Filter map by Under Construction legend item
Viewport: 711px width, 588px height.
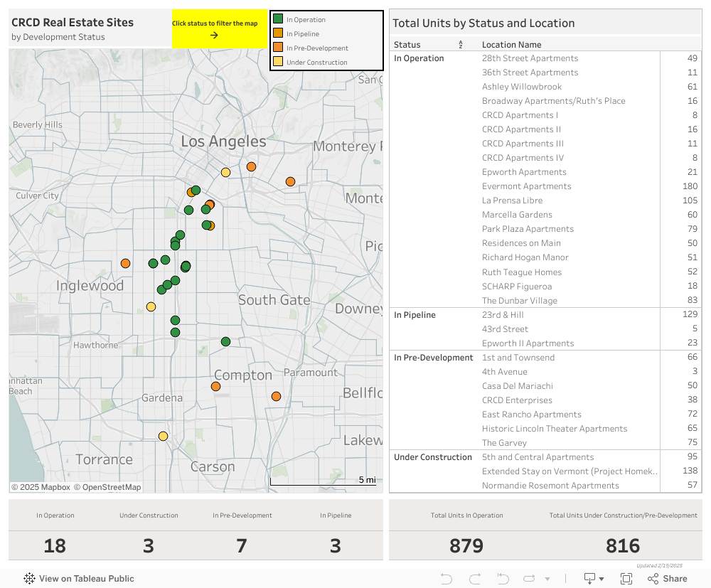coord(316,63)
